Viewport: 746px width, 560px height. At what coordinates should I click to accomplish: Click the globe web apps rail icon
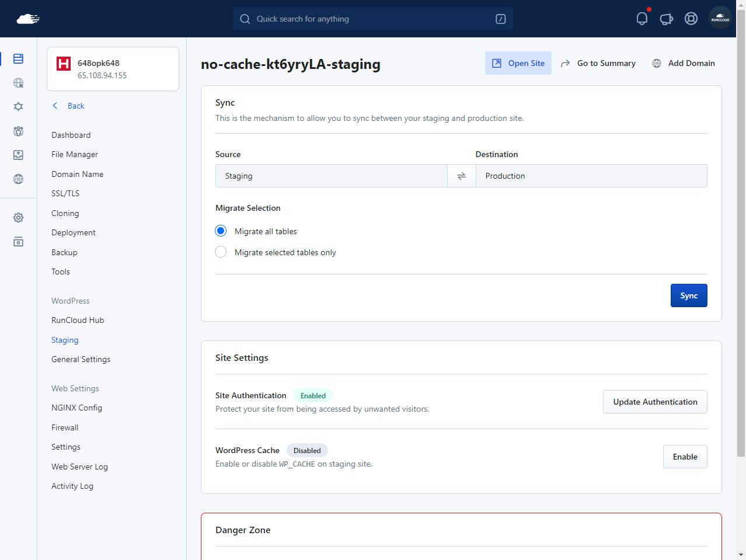tap(18, 83)
